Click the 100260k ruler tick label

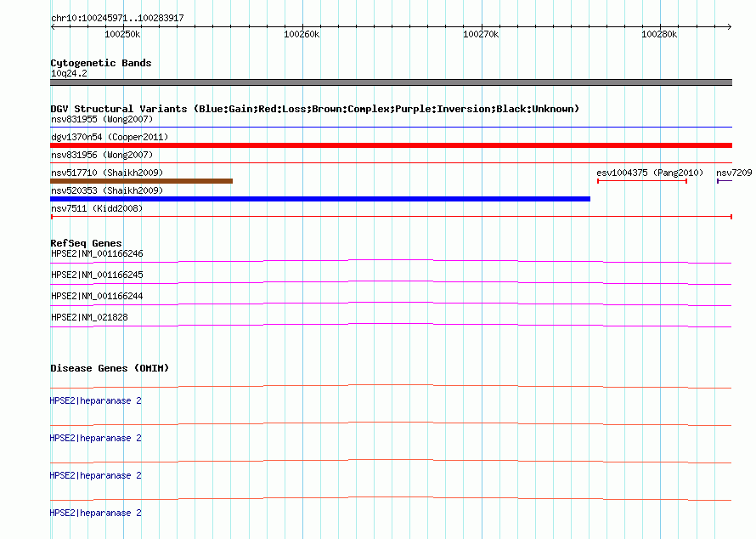(x=302, y=34)
